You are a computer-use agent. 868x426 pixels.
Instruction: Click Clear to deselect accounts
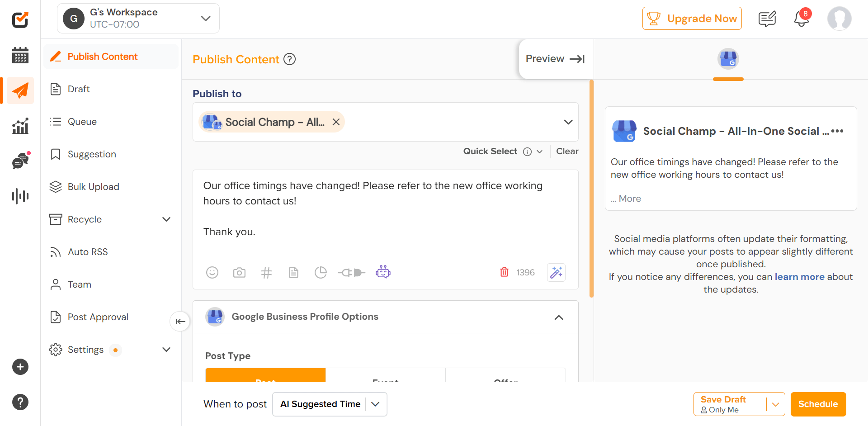pos(567,151)
